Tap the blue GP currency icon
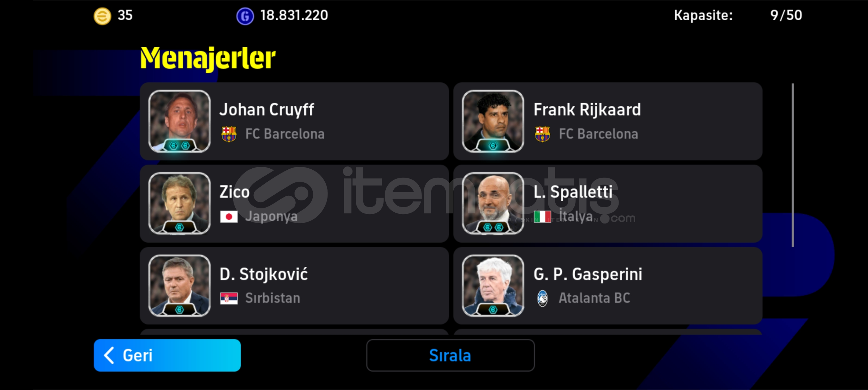The width and height of the screenshot is (868, 390). (245, 16)
